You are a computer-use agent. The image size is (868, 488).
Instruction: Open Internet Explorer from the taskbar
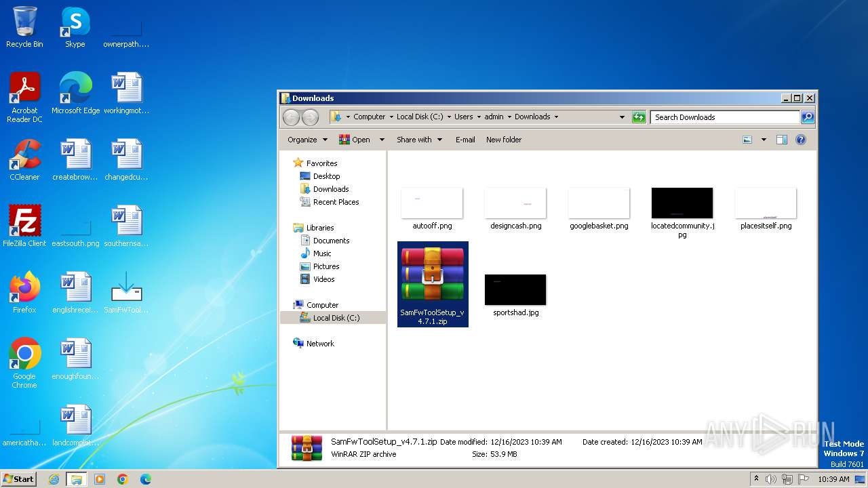54,479
